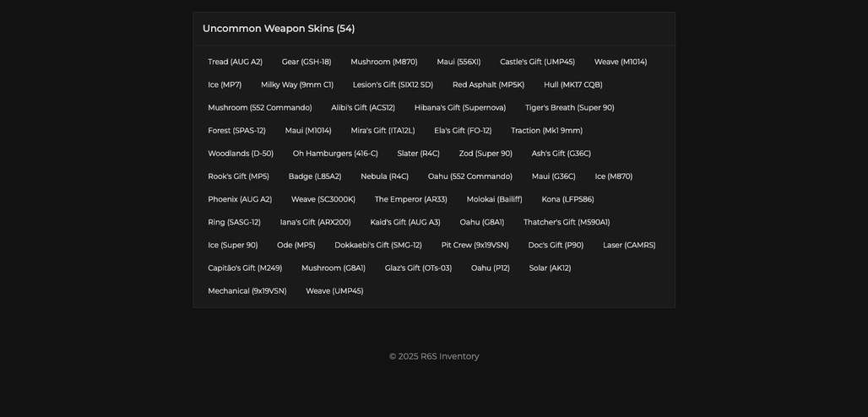Image resolution: width=868 pixels, height=417 pixels.
Task: Open Castle's Gift (UMP45) entry
Action: pyautogui.click(x=538, y=62)
